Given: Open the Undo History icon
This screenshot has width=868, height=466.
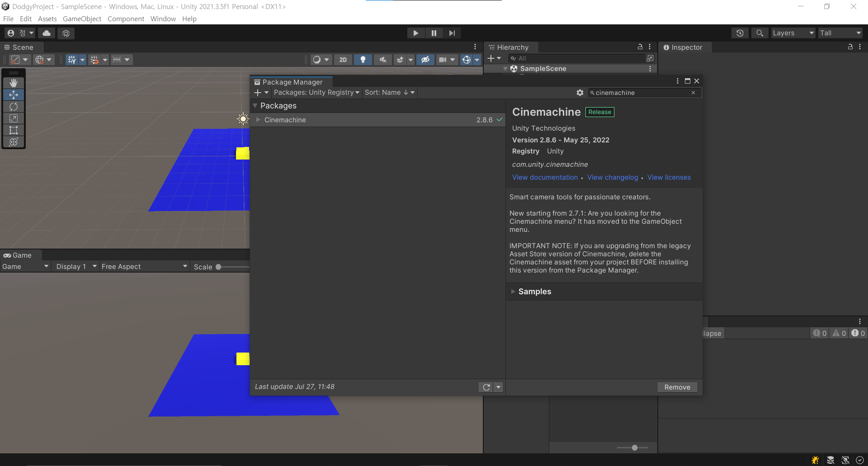Looking at the screenshot, I should pyautogui.click(x=740, y=33).
